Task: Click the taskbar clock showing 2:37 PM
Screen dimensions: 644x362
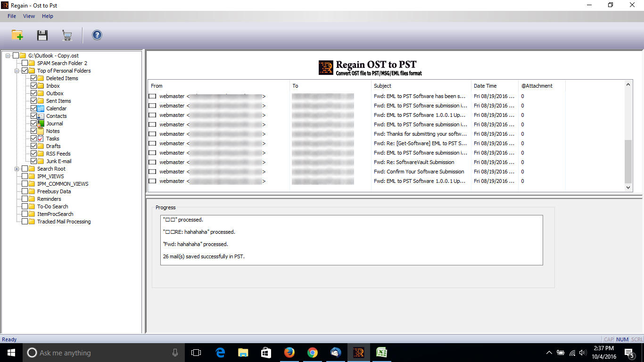Action: tap(603, 353)
